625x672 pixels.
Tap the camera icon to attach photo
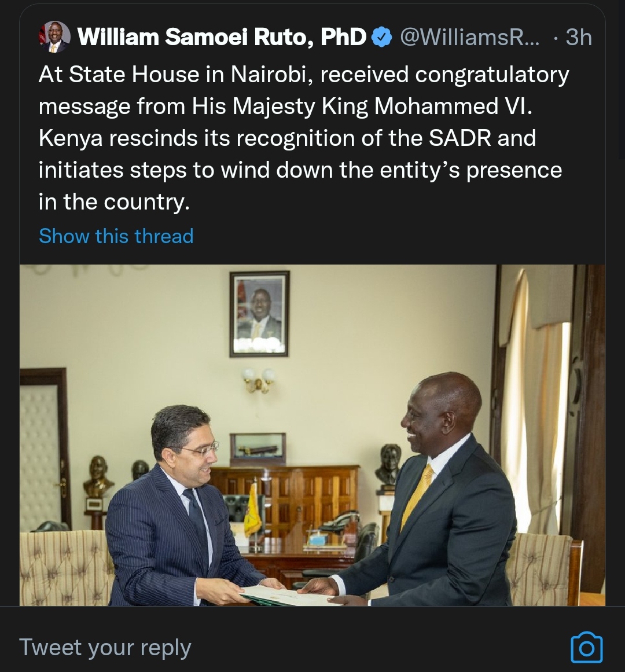586,647
